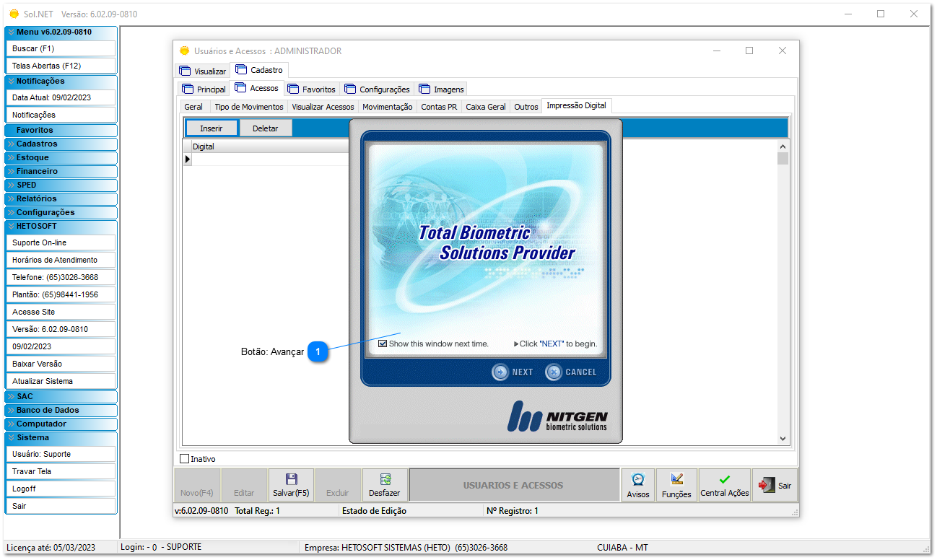Click the Desfazer undo icon
The image size is (937, 560).
(x=385, y=479)
